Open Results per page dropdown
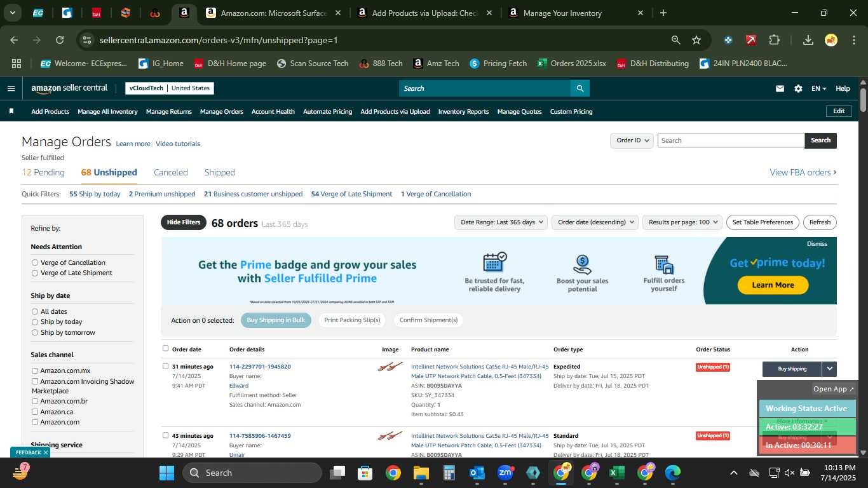 (x=682, y=222)
